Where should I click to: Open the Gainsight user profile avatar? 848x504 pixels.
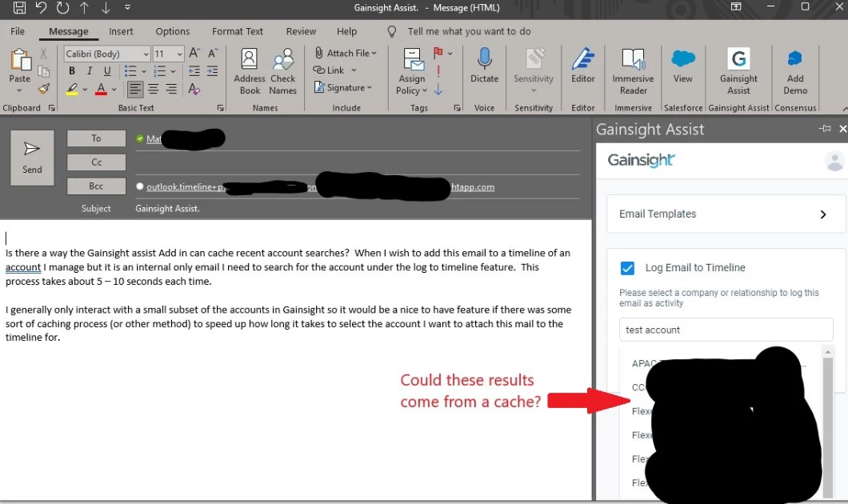point(834,161)
